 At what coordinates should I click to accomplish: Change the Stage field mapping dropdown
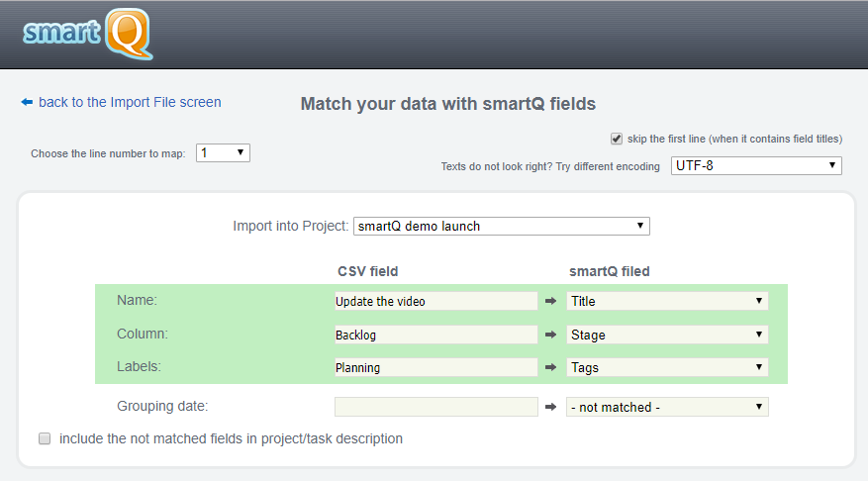(667, 335)
